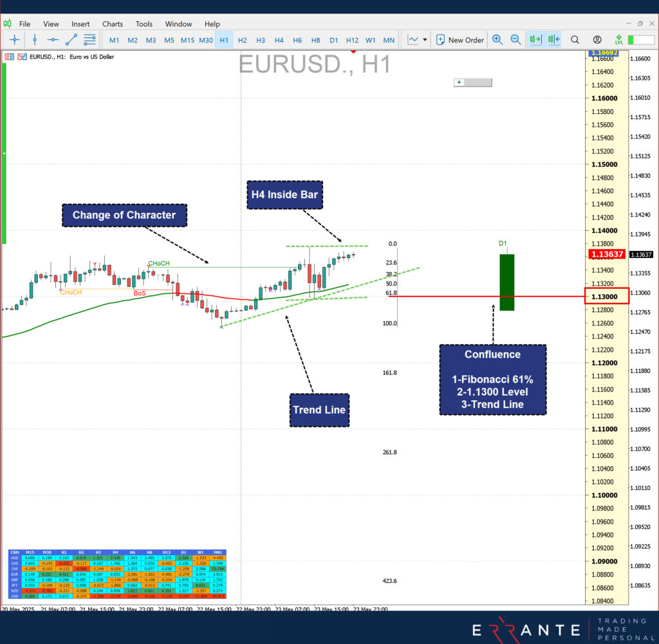Image resolution: width=659 pixels, height=644 pixels.
Task: Select the Crosshair tool
Action: click(14, 40)
